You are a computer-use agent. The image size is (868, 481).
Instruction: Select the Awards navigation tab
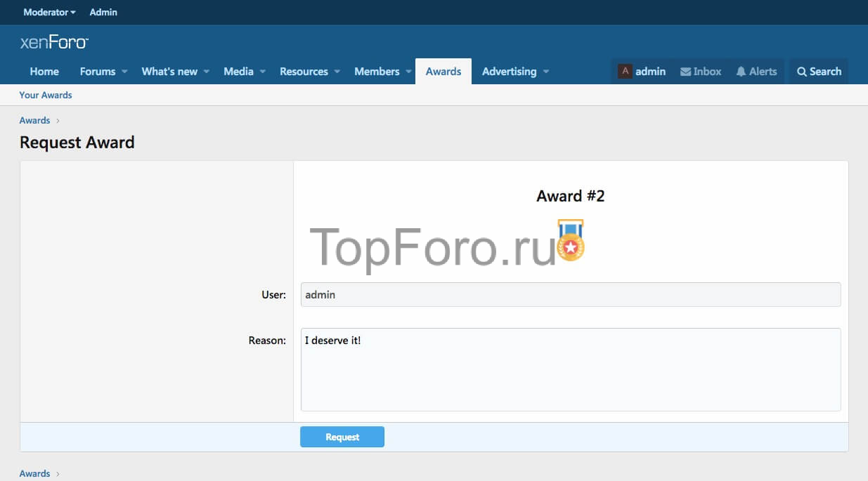pos(443,72)
